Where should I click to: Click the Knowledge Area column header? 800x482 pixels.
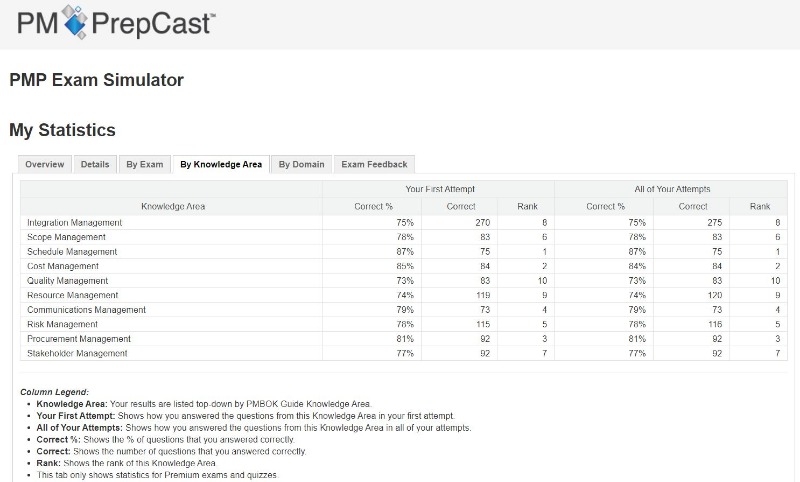tap(173, 206)
